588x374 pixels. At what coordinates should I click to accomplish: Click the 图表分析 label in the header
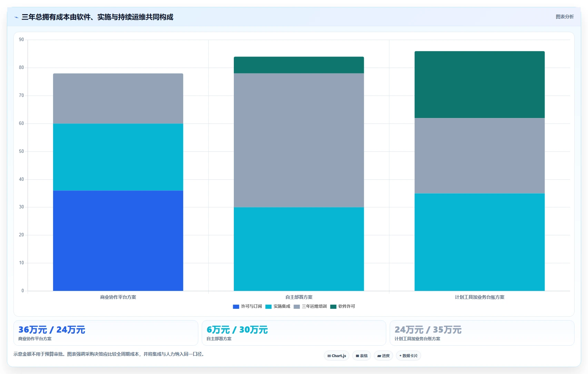tap(565, 17)
